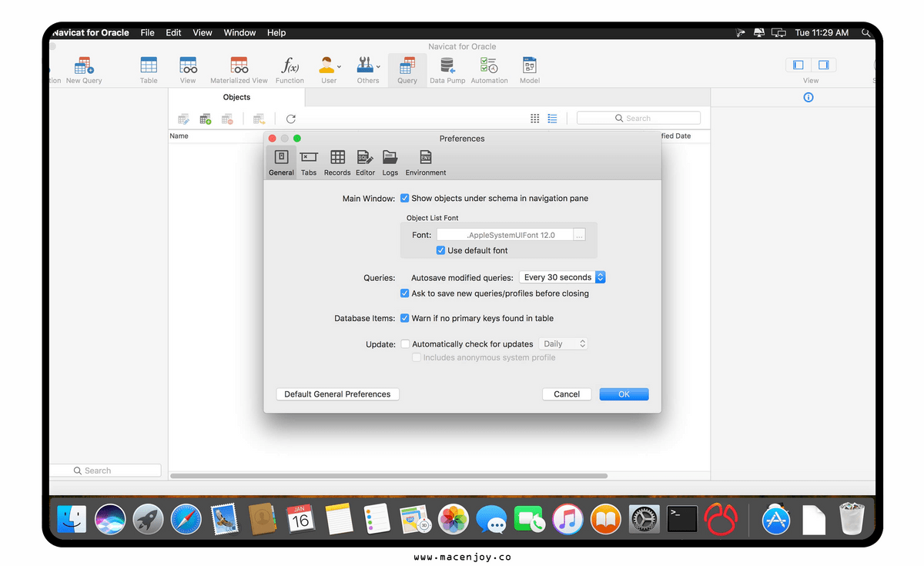This screenshot has height=566, width=924.
Task: Select the Table toolbar icon
Action: pos(149,69)
